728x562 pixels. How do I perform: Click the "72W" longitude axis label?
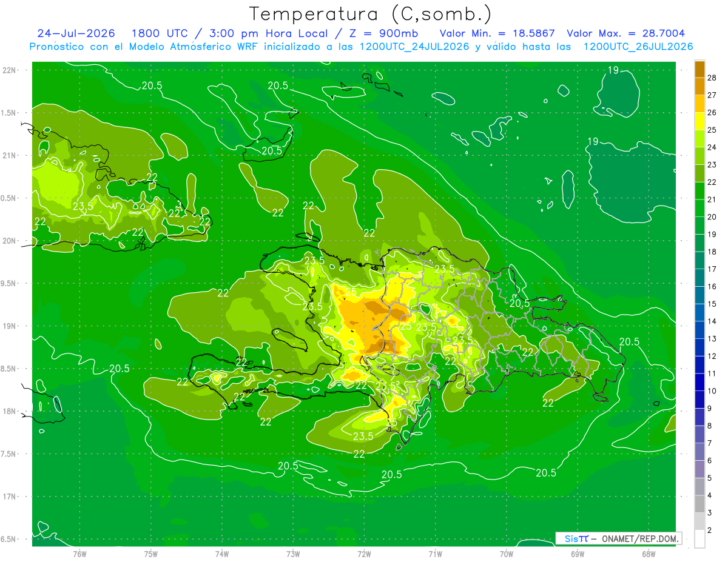click(364, 554)
